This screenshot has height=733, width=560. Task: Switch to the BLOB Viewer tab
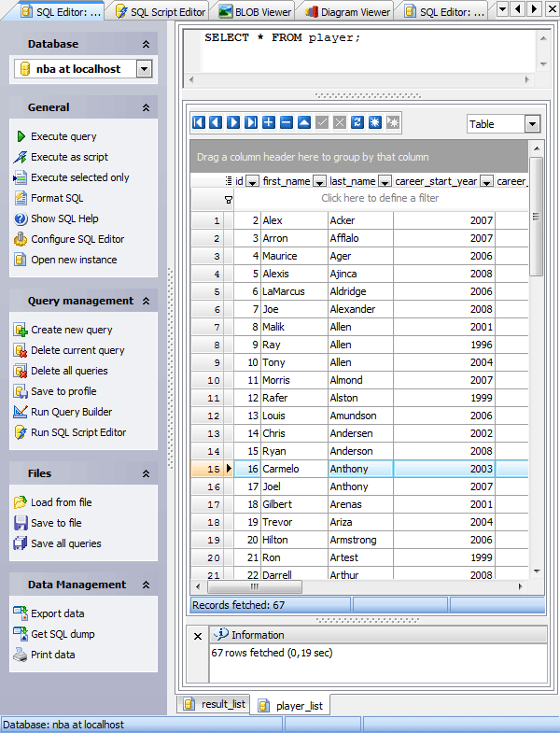pyautogui.click(x=253, y=12)
